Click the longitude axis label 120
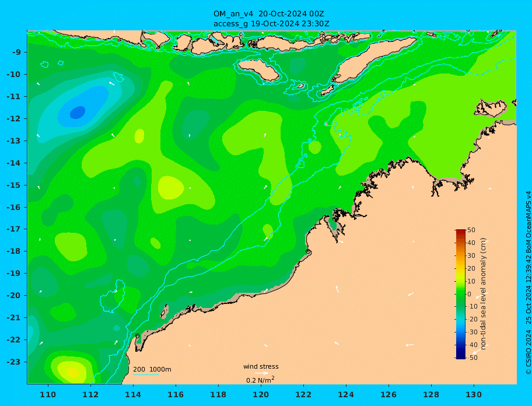 click(x=261, y=395)
